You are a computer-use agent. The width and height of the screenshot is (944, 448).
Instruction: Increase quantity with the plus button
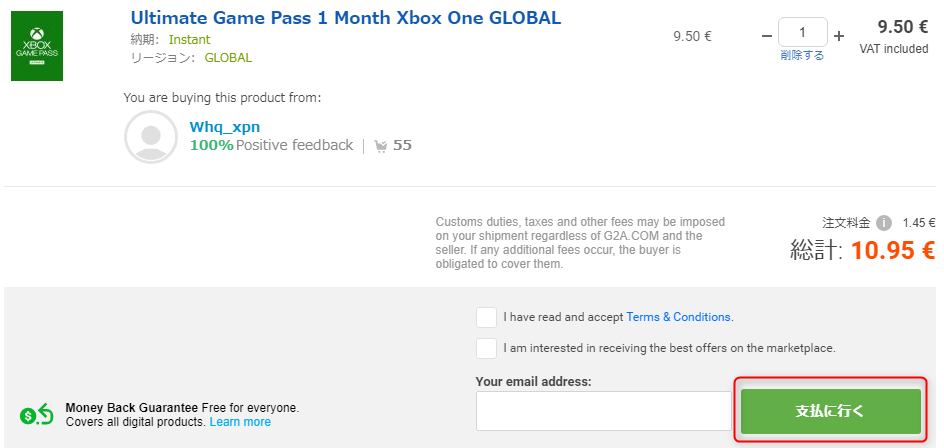click(838, 35)
